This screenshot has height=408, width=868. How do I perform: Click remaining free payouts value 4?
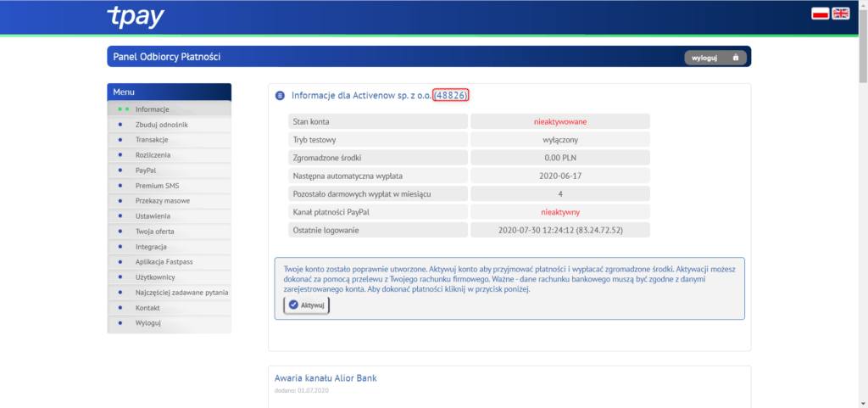tap(560, 194)
